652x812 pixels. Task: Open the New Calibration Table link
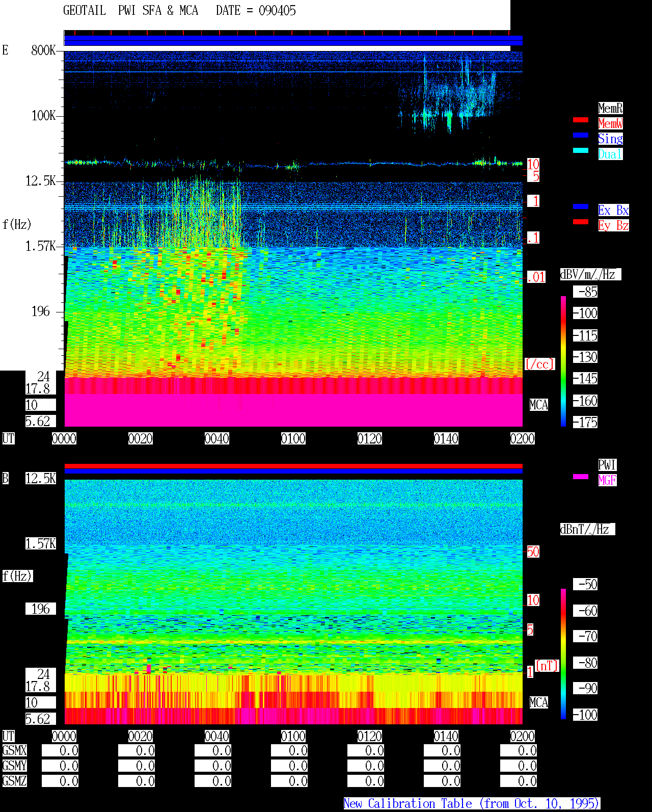coord(472,804)
